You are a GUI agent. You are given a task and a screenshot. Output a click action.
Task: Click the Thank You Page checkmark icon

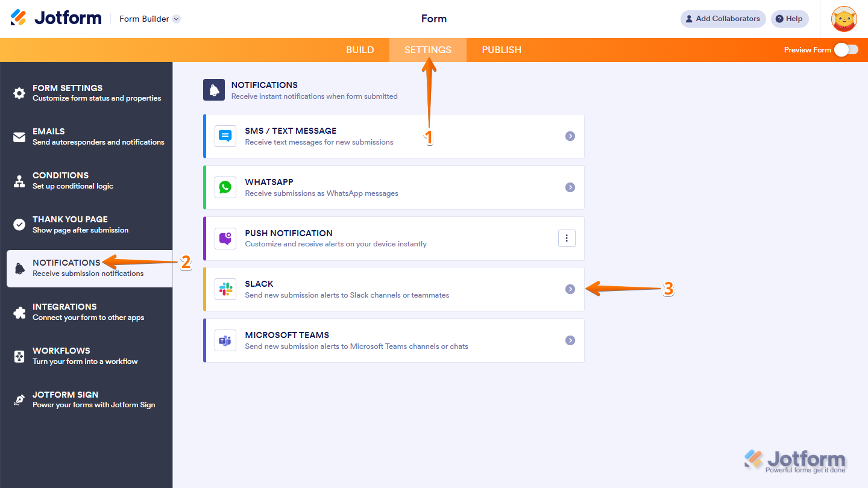(x=18, y=224)
